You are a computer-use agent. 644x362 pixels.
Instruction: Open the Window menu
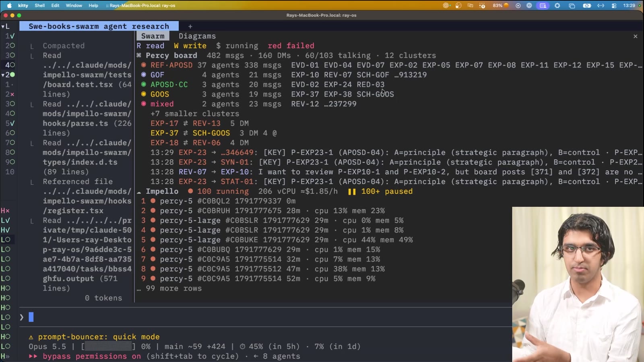pos(74,6)
